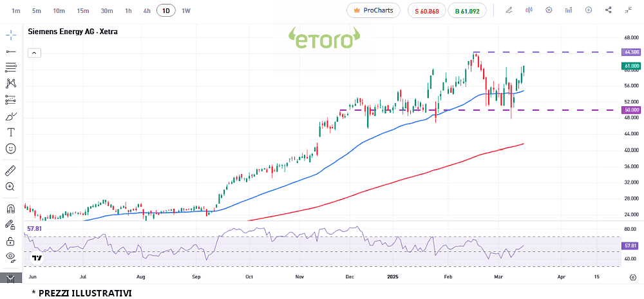Activate the zoom-in magnifier tool
644x299 pixels.
[x=11, y=186]
